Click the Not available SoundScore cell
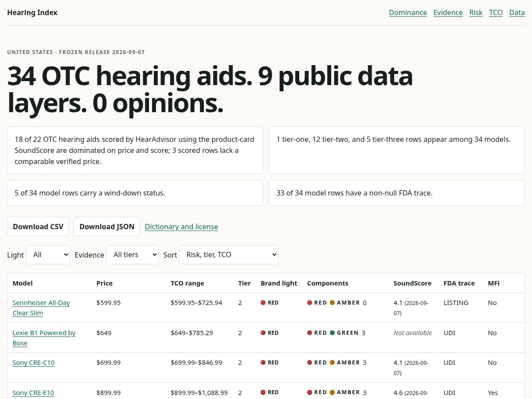The image size is (532, 399). (x=413, y=333)
